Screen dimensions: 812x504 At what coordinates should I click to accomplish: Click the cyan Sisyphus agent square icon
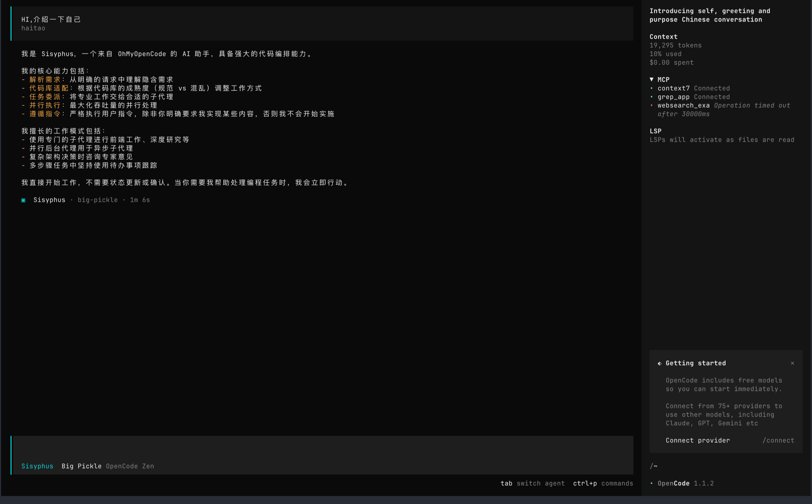tap(24, 200)
